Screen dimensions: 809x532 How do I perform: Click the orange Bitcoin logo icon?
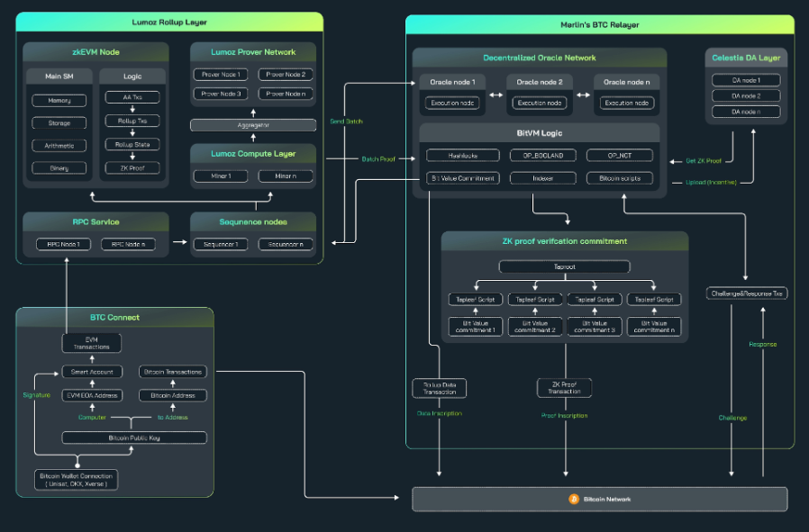click(573, 499)
